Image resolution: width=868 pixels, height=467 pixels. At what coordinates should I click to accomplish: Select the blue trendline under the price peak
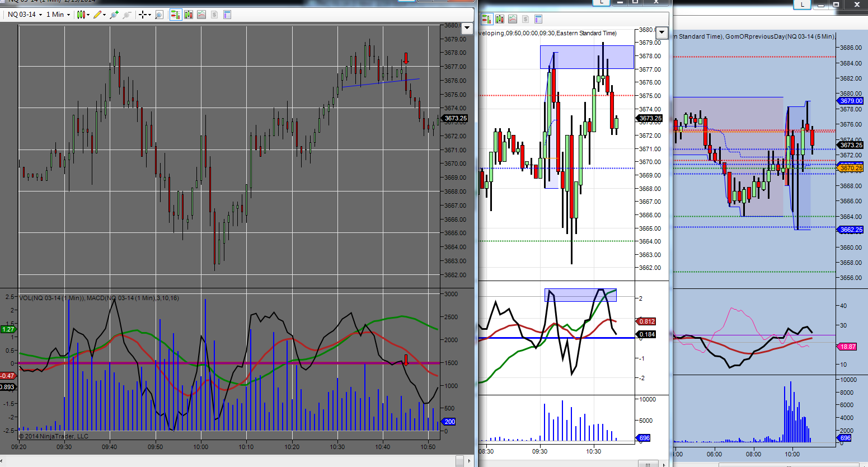[381, 83]
